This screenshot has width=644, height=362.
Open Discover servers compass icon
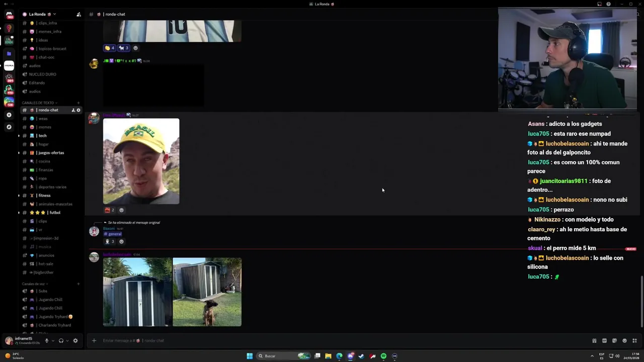click(x=9, y=127)
